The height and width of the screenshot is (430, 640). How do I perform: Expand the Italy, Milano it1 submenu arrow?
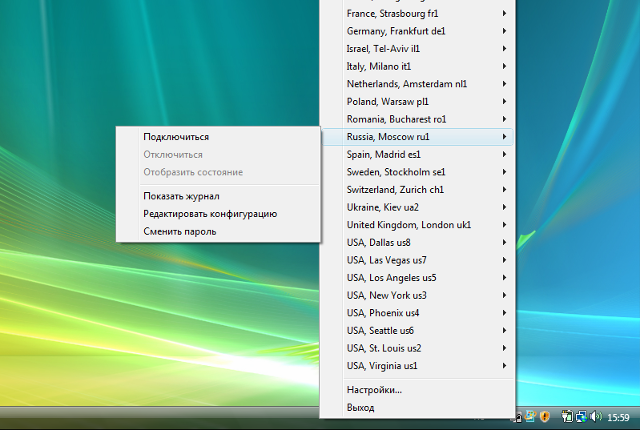[x=504, y=66]
